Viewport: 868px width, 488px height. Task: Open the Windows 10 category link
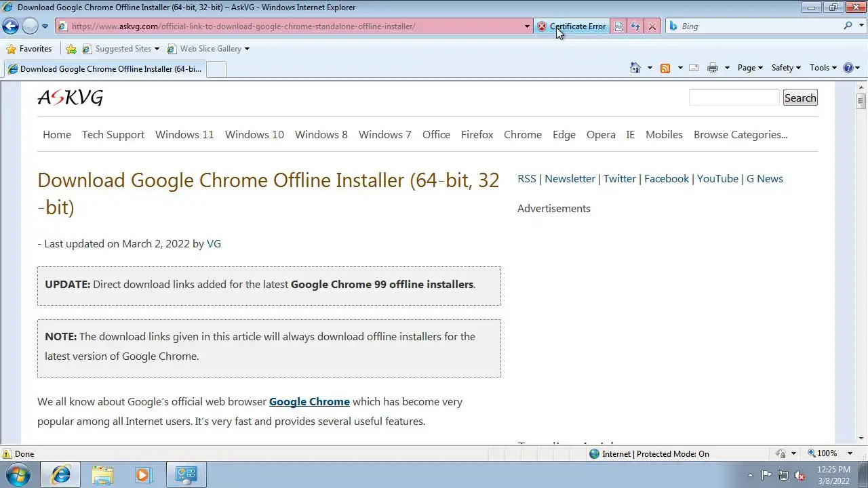tap(254, 134)
